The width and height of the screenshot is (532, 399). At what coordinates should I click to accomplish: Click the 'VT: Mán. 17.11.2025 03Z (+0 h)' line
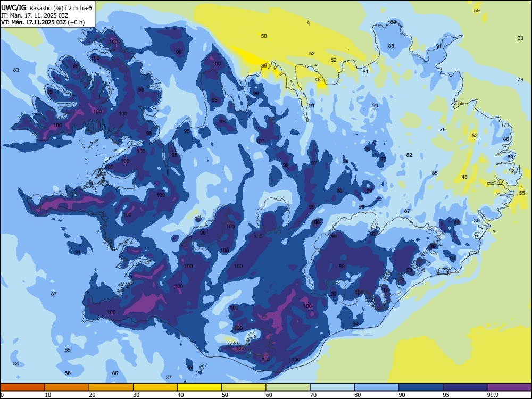point(43,22)
